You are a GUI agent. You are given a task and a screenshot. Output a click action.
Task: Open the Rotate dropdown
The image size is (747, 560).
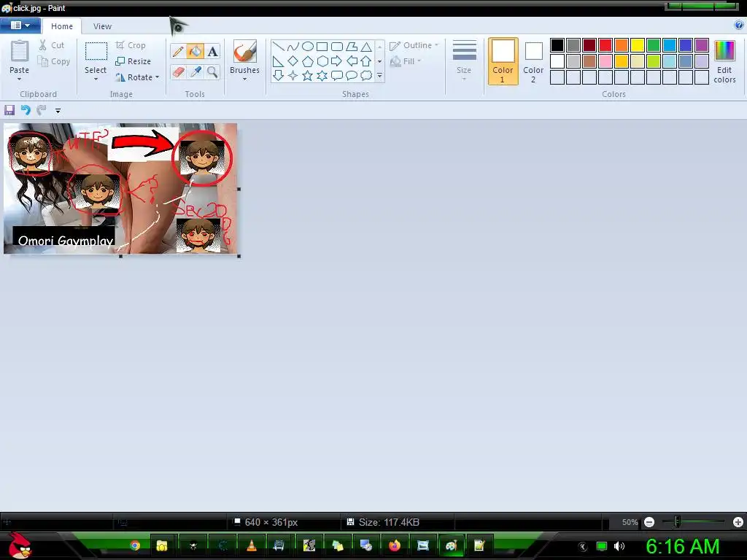(136, 77)
